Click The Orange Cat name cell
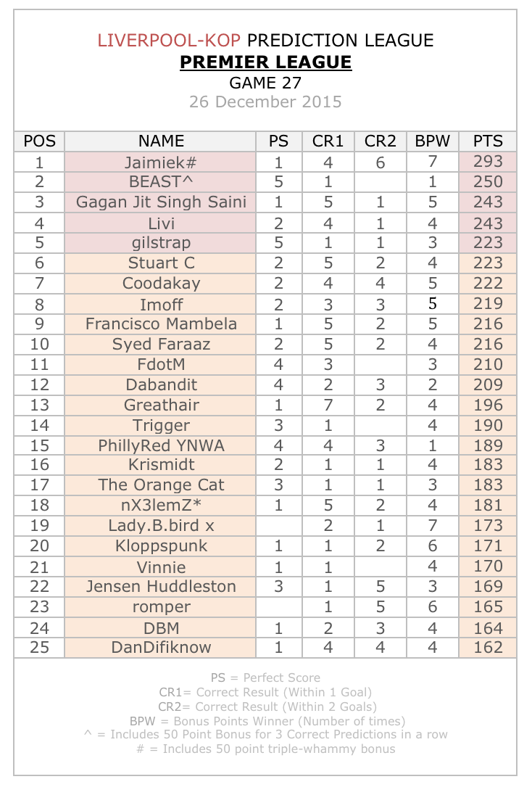532x795 pixels. tap(161, 485)
